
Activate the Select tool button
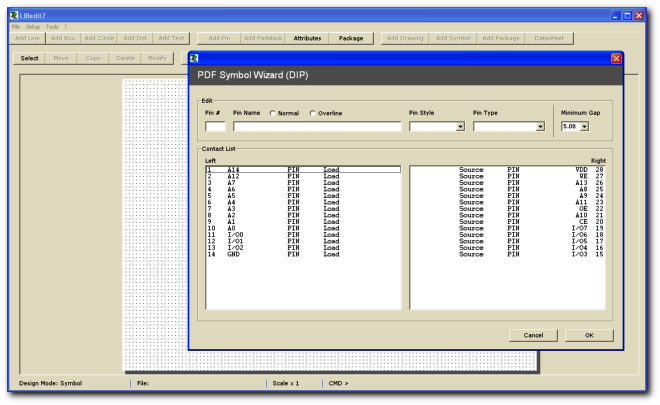(29, 58)
